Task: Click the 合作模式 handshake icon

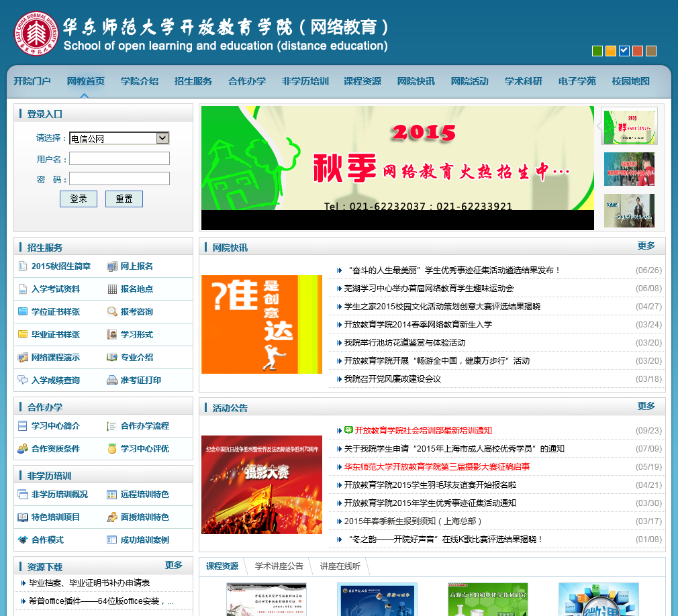Action: tap(22, 540)
